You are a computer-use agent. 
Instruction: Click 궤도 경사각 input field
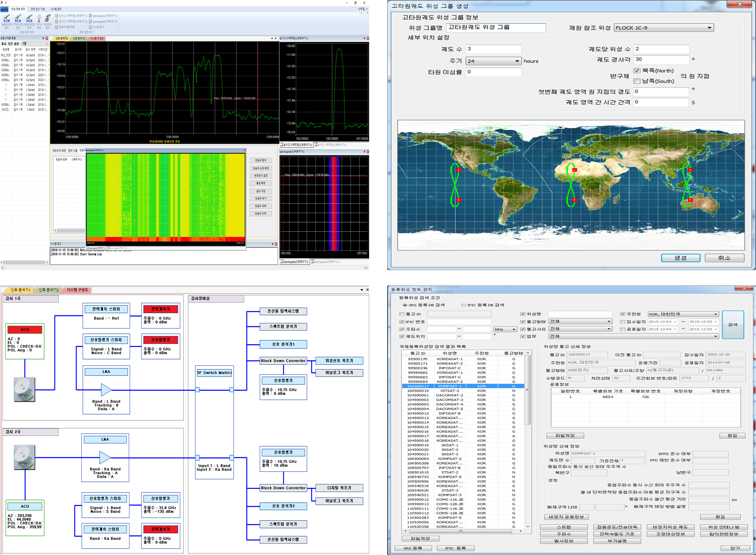tap(661, 59)
